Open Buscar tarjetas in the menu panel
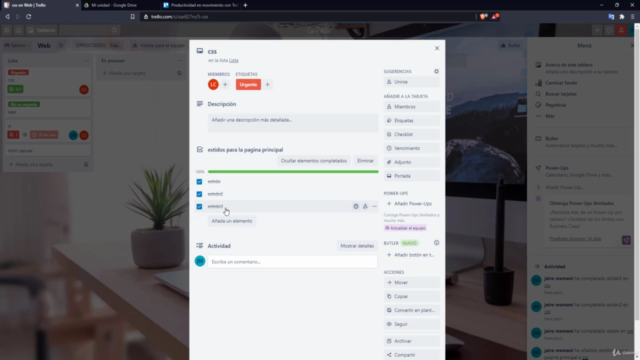Image resolution: width=640 pixels, height=360 pixels. click(561, 94)
